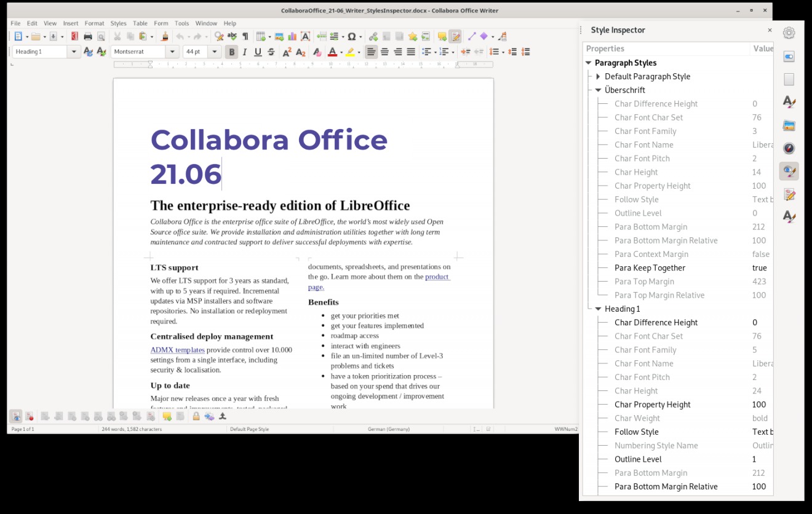Click the word count in status bar
Viewport: 812px width, 514px height.
pos(132,429)
